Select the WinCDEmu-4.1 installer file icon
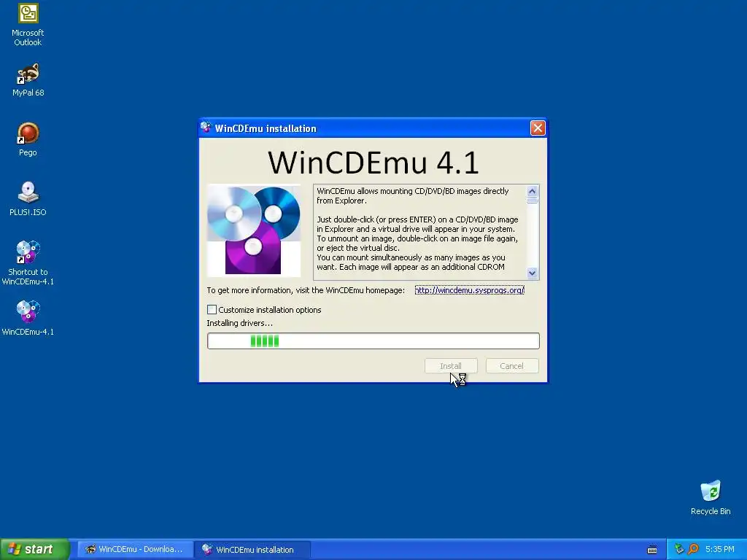Image resolution: width=747 pixels, height=560 pixels. pos(28,318)
